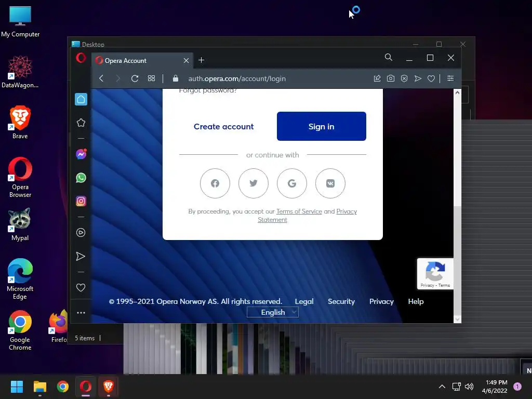This screenshot has width=532, height=399.
Task: Select the Opera Account tab
Action: (142, 60)
